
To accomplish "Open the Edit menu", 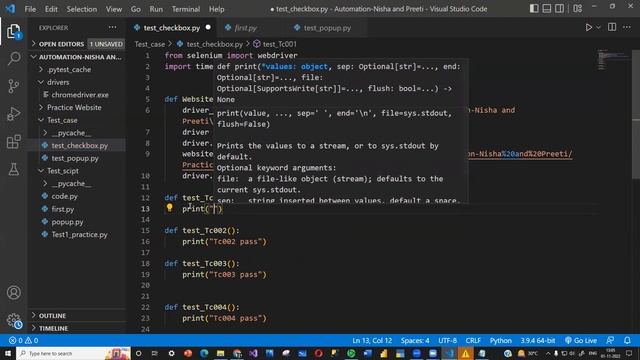I will tap(51, 9).
